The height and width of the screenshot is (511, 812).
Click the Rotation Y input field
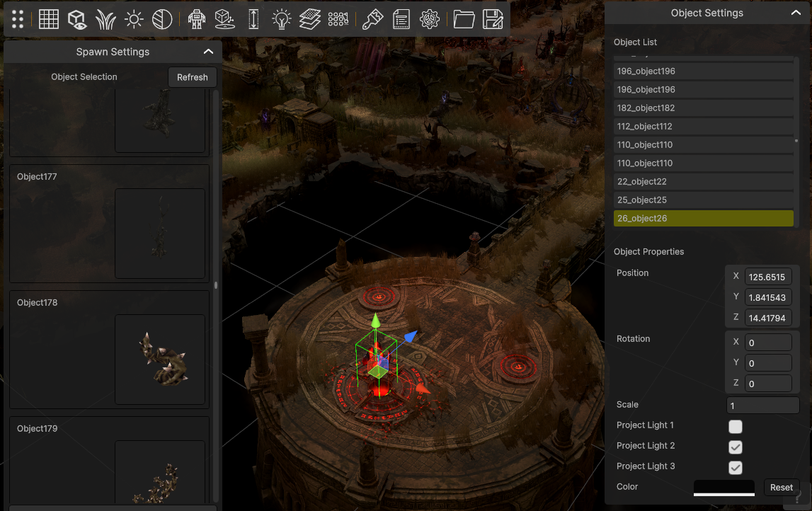(x=768, y=364)
